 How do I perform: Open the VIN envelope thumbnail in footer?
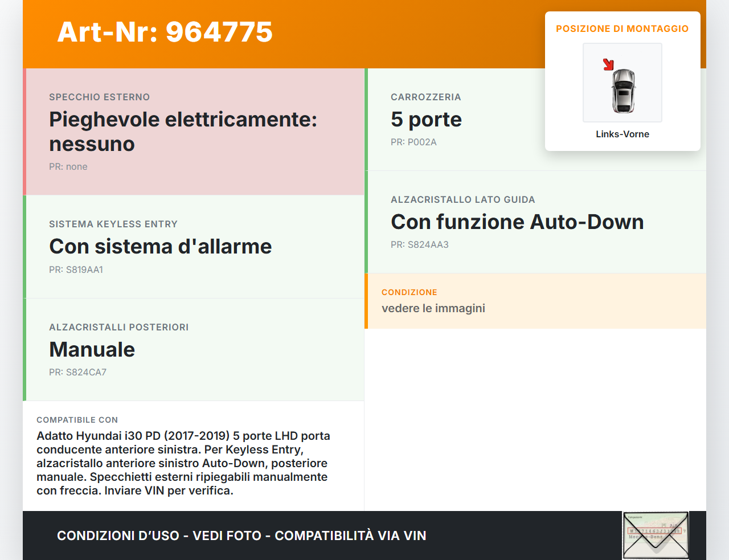pyautogui.click(x=656, y=535)
